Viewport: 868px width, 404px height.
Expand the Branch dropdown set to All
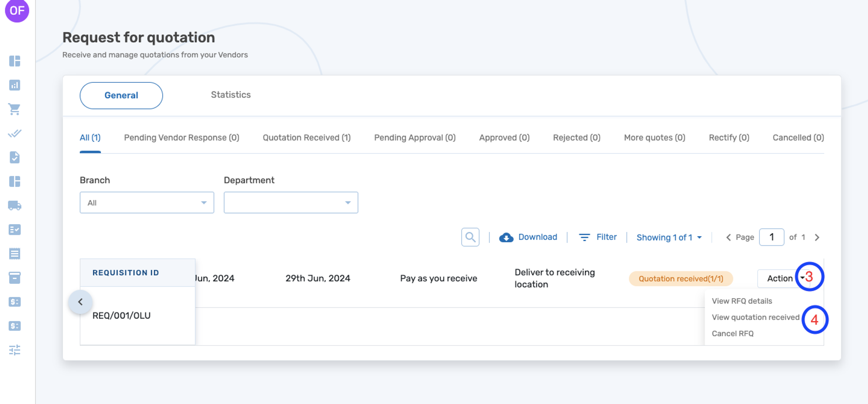click(146, 202)
